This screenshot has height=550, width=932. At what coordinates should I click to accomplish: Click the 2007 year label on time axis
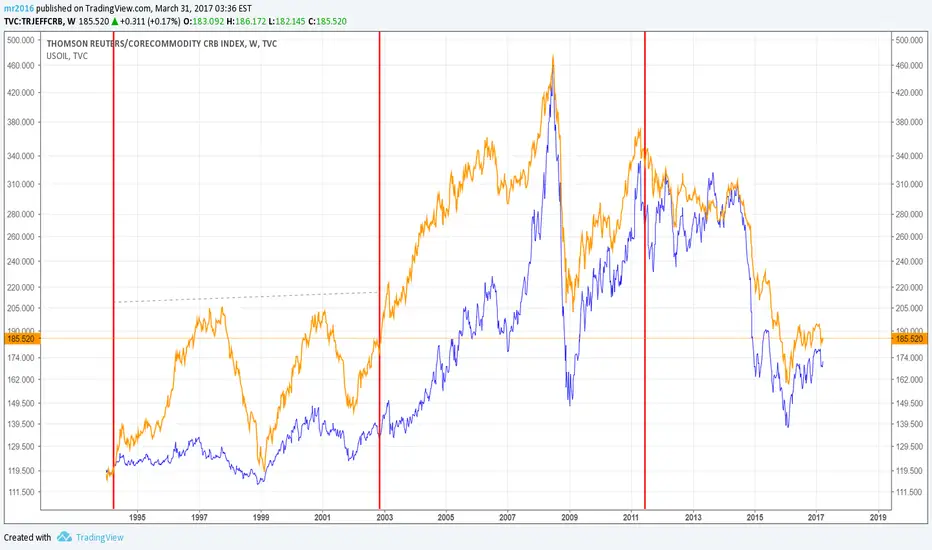tap(508, 517)
